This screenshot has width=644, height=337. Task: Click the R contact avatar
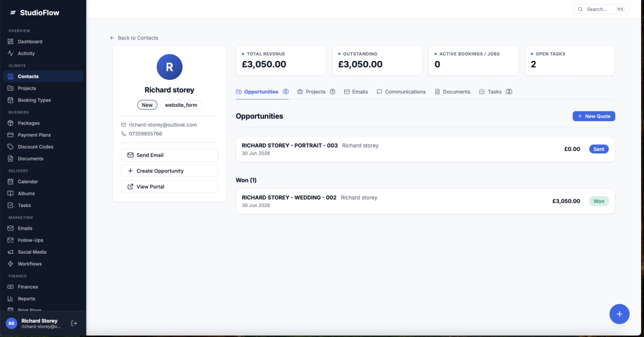tap(169, 67)
